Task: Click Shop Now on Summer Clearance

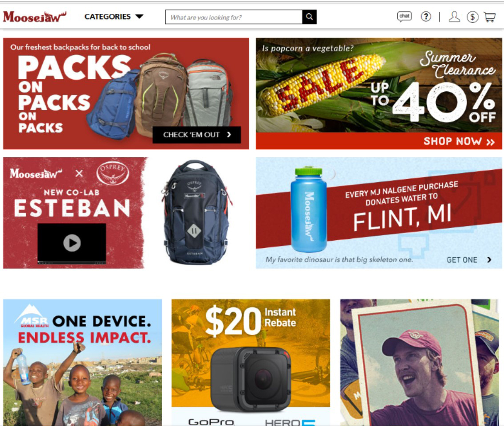Action: point(459,141)
